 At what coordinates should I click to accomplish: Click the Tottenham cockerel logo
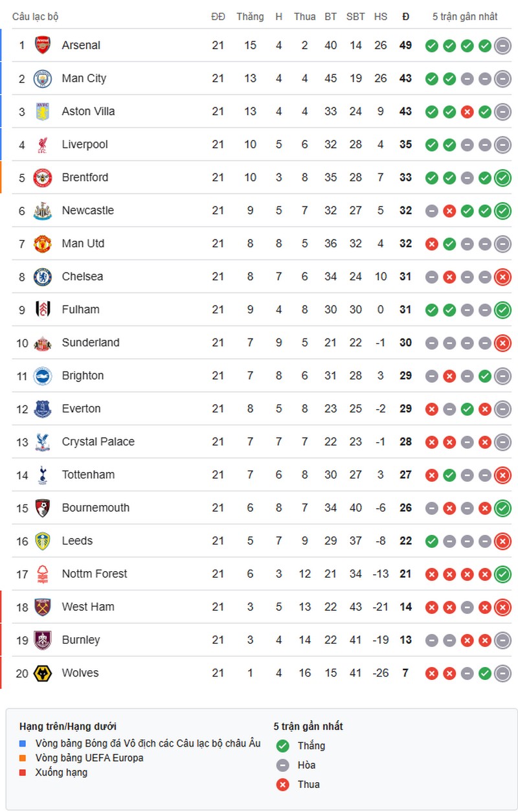tap(42, 475)
